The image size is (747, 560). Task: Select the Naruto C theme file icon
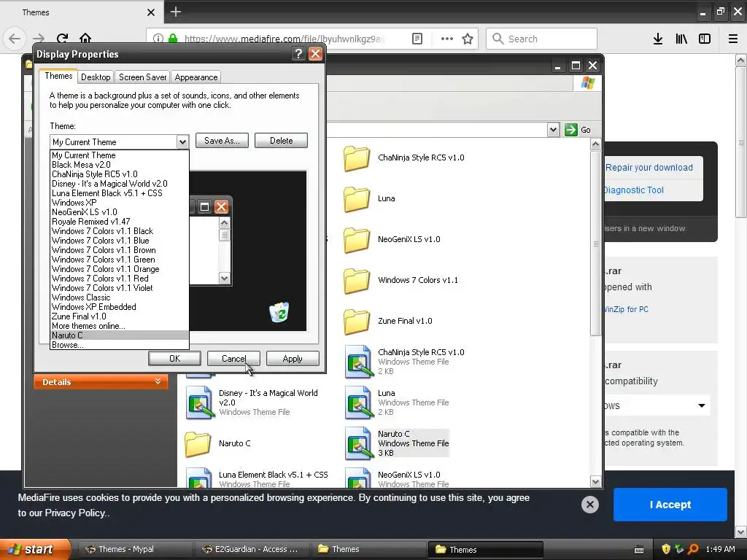click(359, 443)
